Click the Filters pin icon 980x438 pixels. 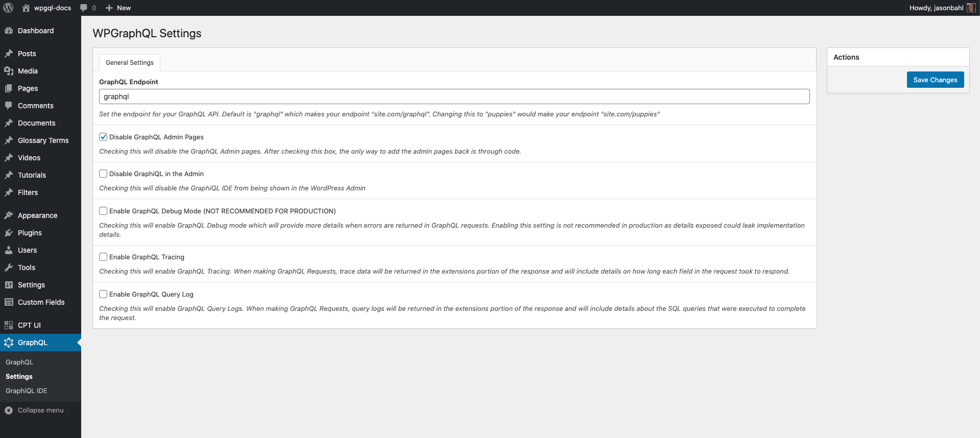(x=9, y=192)
